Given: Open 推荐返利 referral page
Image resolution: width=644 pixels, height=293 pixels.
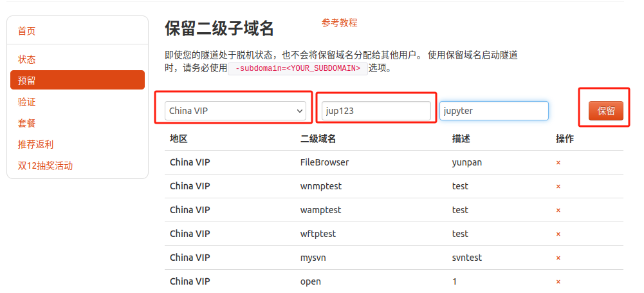Looking at the screenshot, I should tap(36, 145).
